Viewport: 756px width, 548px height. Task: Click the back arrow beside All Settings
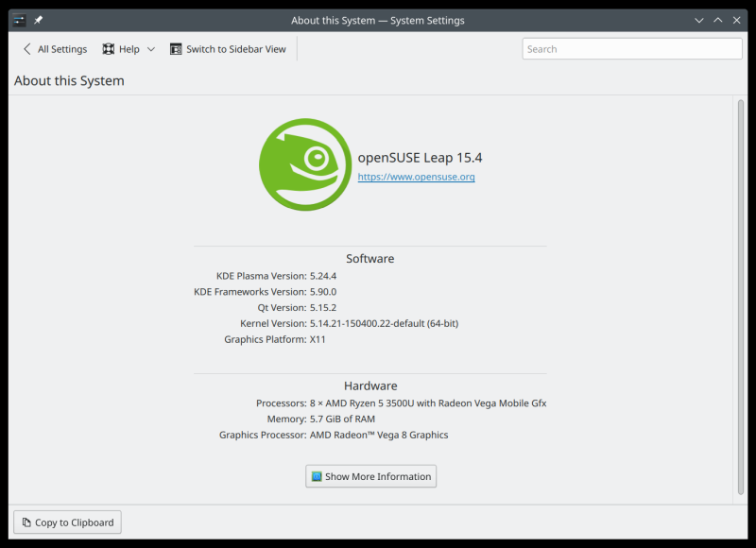click(x=26, y=48)
